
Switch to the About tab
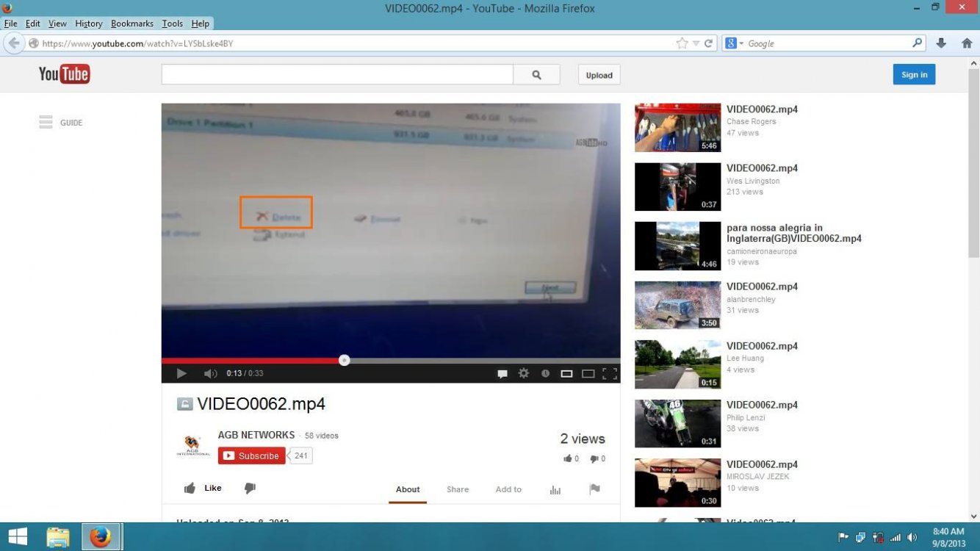(x=408, y=489)
